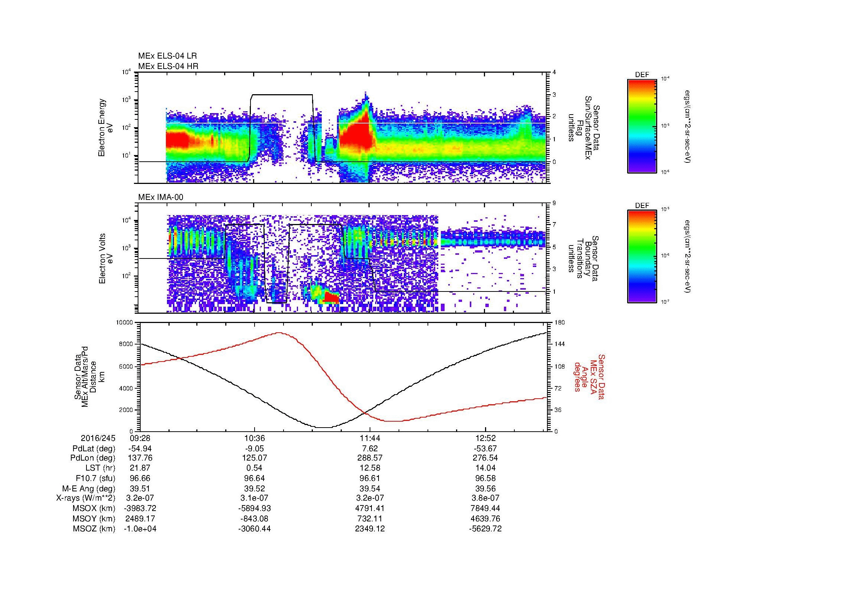The width and height of the screenshot is (868, 613).
Task: Click X-rays value 3.8e-07
Action: [485, 498]
